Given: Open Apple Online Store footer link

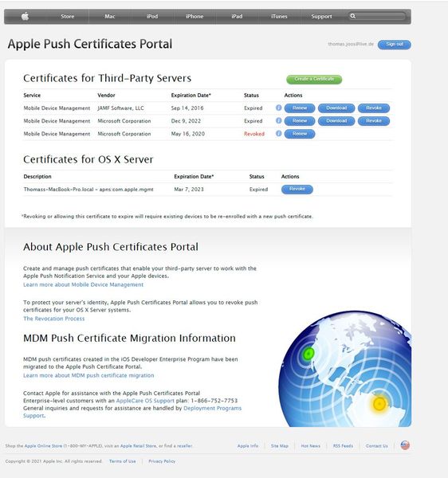Looking at the screenshot, I should pyautogui.click(x=43, y=445).
